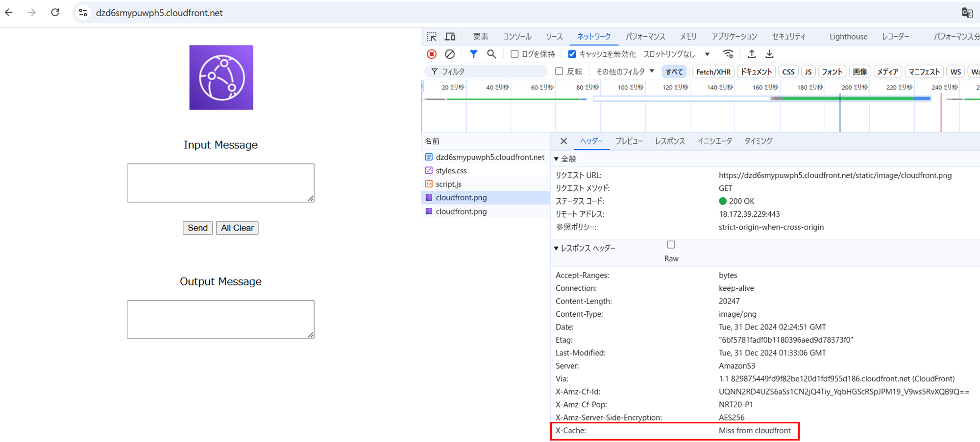Select the element inspection tool icon

coord(432,36)
